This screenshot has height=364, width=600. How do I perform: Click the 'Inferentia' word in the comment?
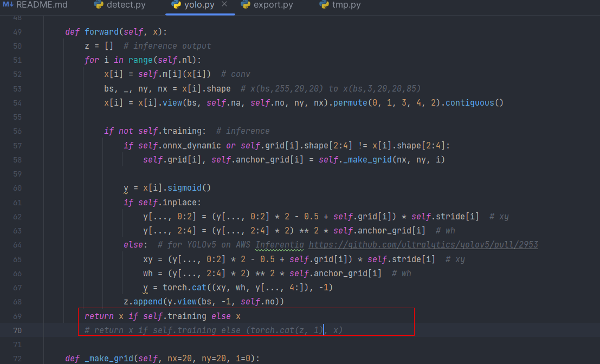(x=280, y=245)
